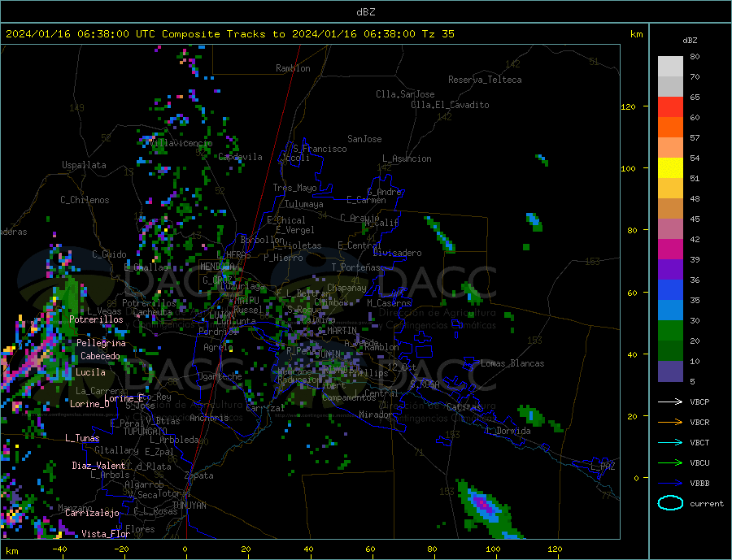
Task: Click the 'VBBB' legend label
Action: (699, 483)
